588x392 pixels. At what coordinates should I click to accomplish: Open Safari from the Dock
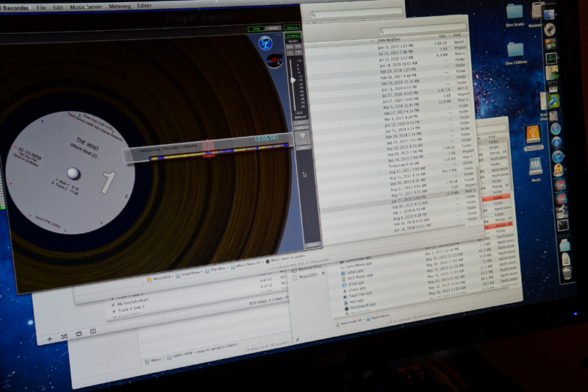tap(556, 129)
